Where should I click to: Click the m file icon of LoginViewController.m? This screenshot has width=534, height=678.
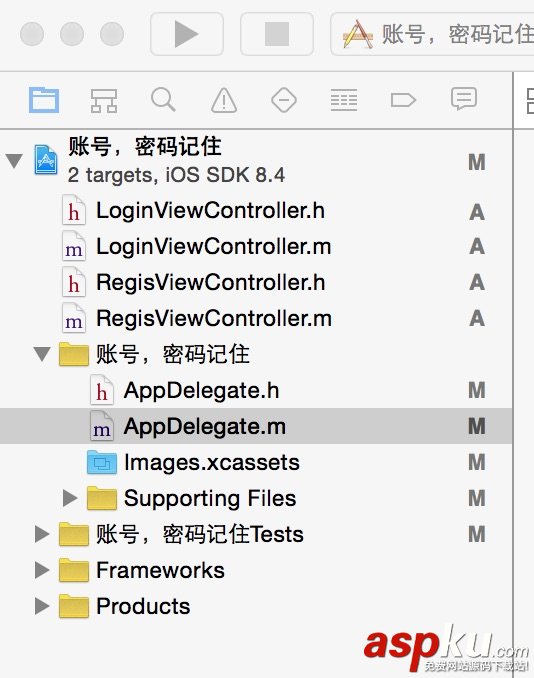(74, 246)
